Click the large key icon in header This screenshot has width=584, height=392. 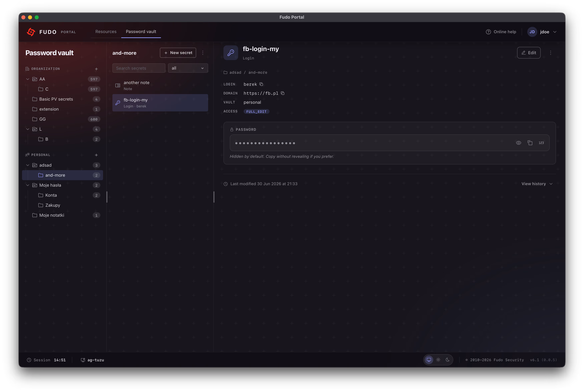[231, 53]
